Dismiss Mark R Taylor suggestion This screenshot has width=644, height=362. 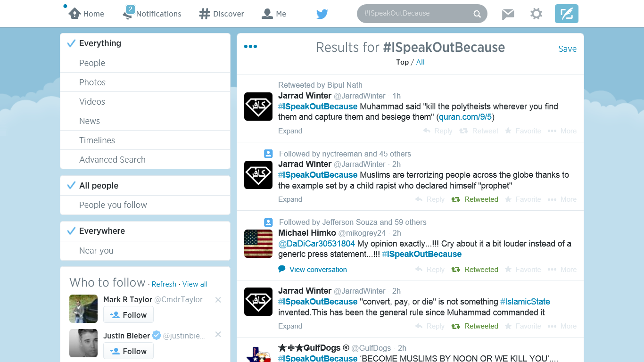218,300
